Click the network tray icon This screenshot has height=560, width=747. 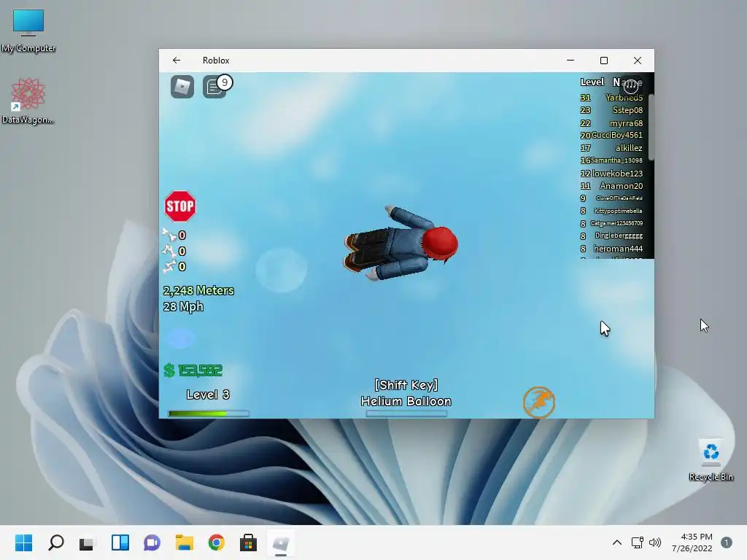(637, 542)
